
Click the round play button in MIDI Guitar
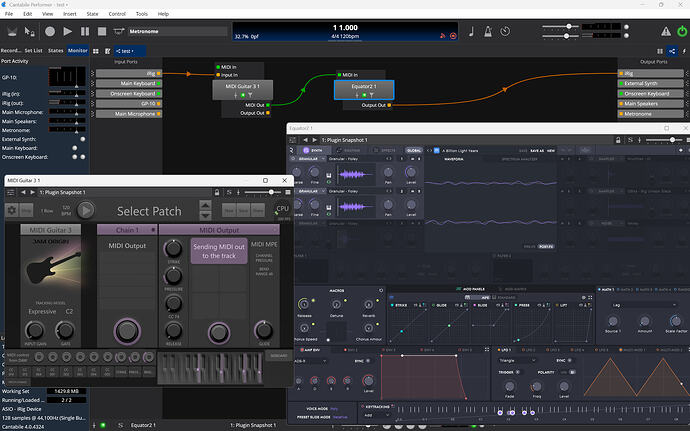[x=86, y=210]
